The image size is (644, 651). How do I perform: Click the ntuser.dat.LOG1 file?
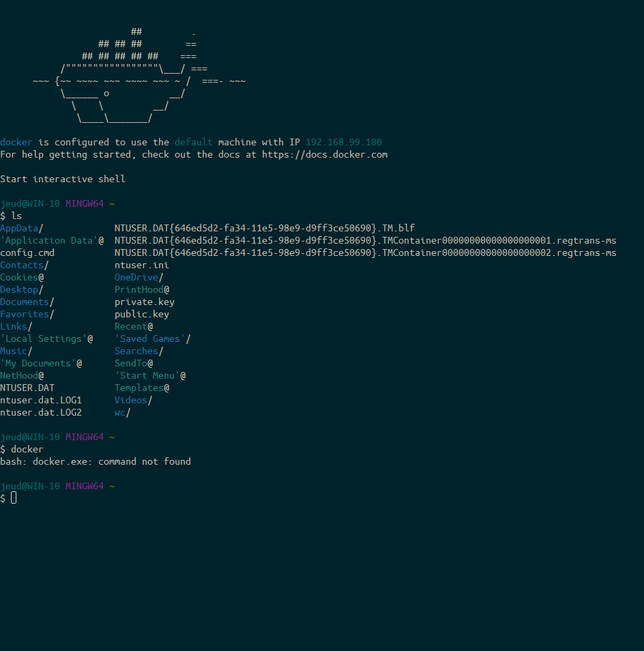(x=41, y=401)
